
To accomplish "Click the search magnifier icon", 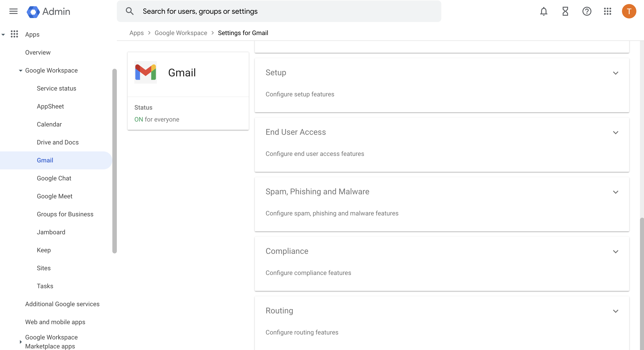I will (129, 11).
